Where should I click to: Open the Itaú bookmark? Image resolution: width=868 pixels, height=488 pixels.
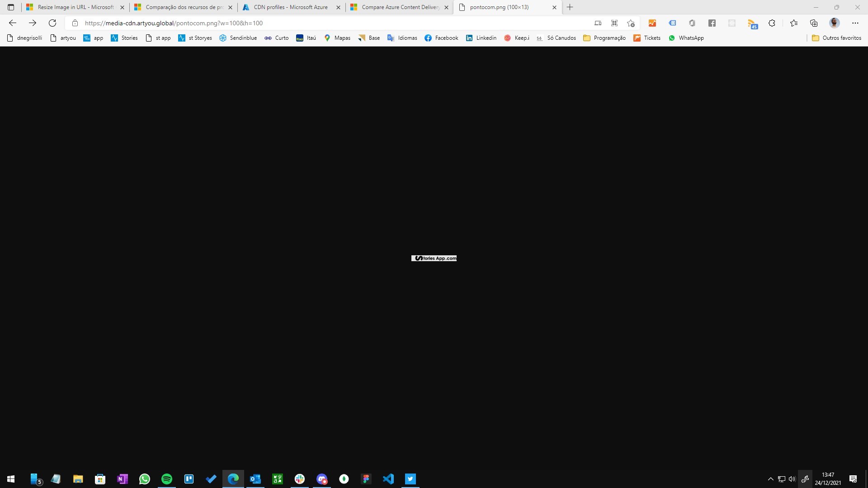[x=306, y=38]
